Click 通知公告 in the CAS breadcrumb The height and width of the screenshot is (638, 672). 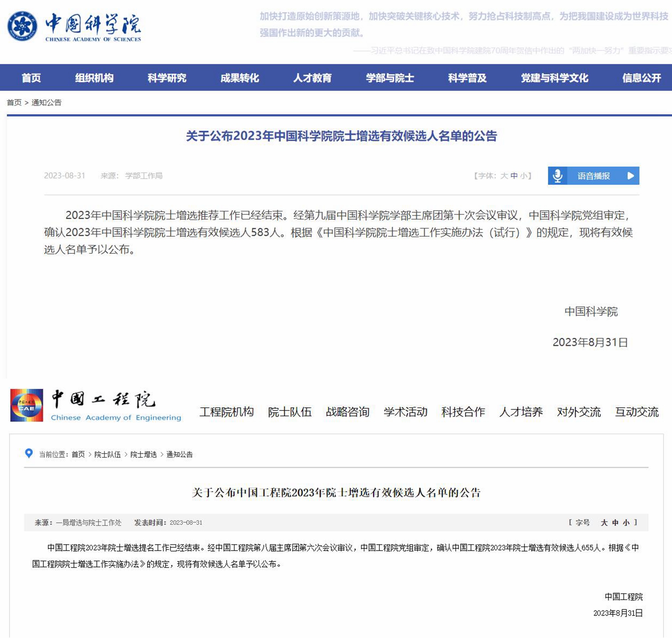(46, 103)
